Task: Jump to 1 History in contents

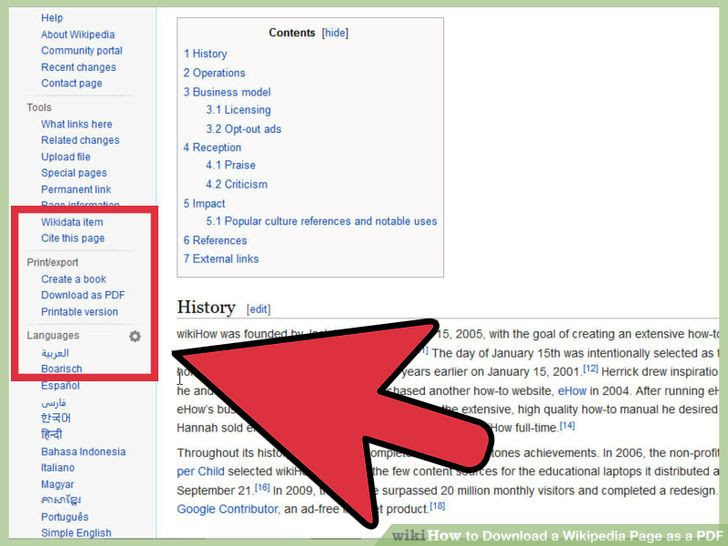Action: coord(205,54)
